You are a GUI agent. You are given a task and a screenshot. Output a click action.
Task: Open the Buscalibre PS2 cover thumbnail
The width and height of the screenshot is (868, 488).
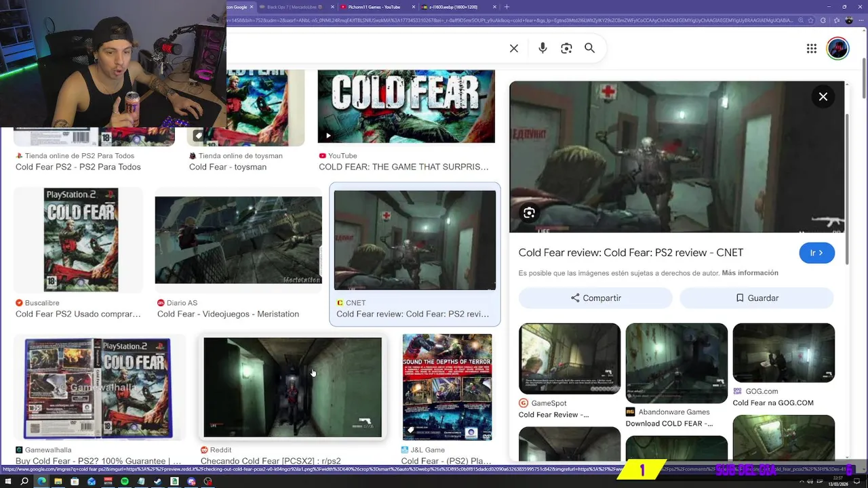(x=81, y=240)
